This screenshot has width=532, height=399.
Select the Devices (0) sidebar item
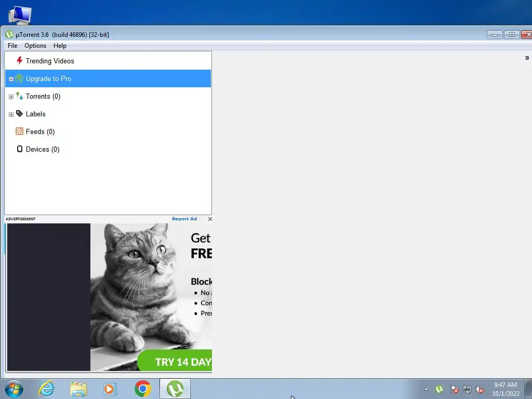[x=108, y=149]
